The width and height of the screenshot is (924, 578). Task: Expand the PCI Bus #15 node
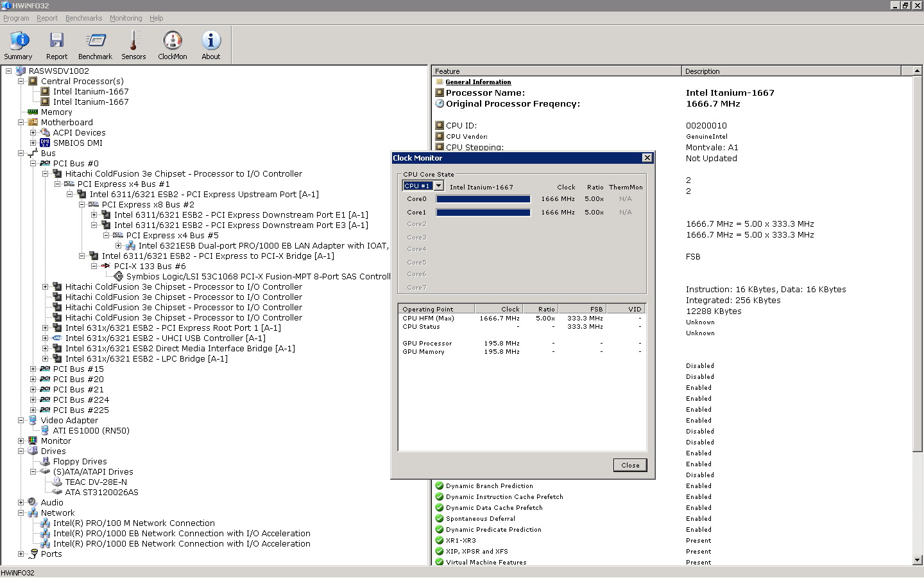pyautogui.click(x=33, y=369)
